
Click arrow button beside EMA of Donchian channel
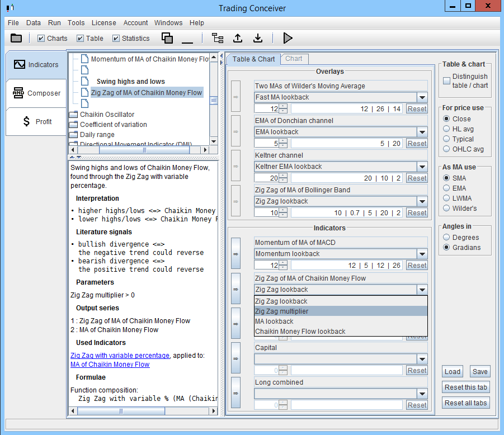click(x=235, y=132)
